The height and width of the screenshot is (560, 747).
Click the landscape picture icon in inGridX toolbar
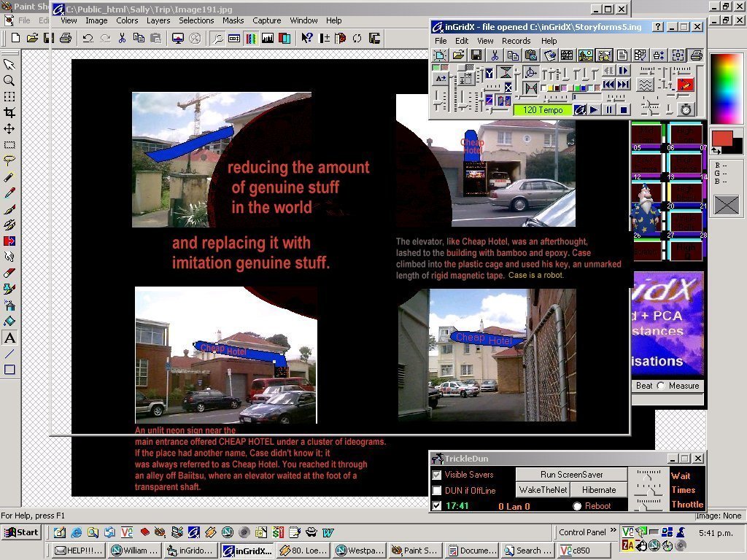[586, 55]
